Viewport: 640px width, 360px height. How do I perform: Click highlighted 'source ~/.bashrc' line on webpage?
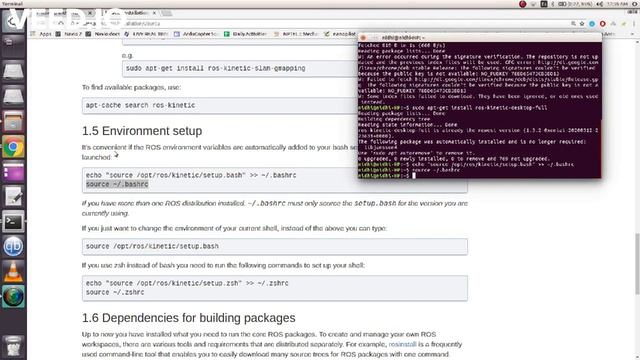pos(117,184)
